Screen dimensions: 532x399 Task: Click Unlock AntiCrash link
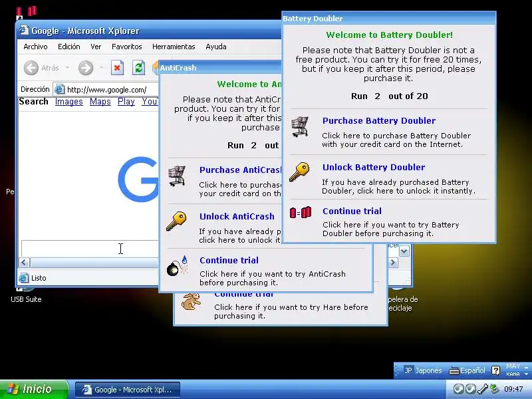(237, 217)
